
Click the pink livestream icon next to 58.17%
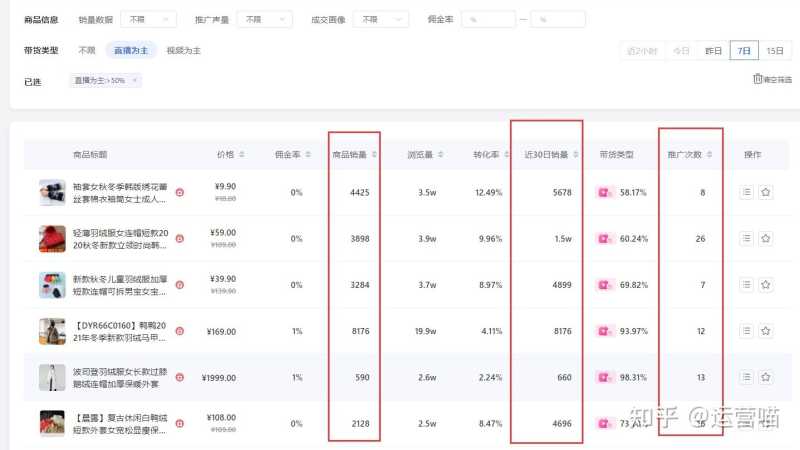(x=605, y=192)
